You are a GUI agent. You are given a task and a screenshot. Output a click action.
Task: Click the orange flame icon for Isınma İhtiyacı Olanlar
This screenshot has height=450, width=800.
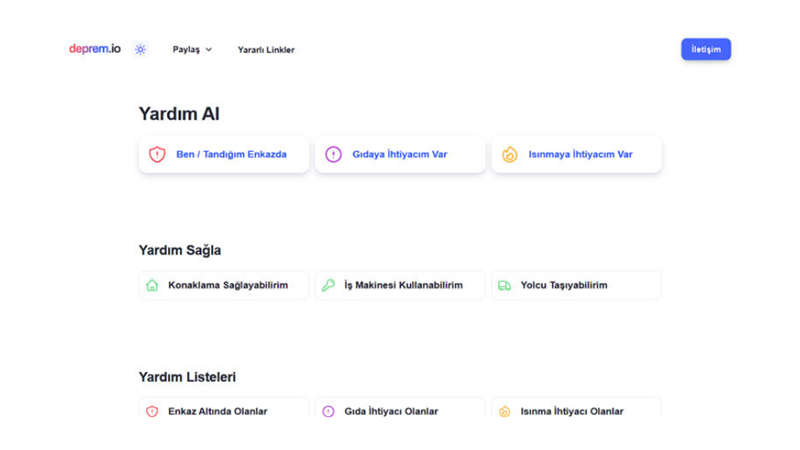[504, 411]
